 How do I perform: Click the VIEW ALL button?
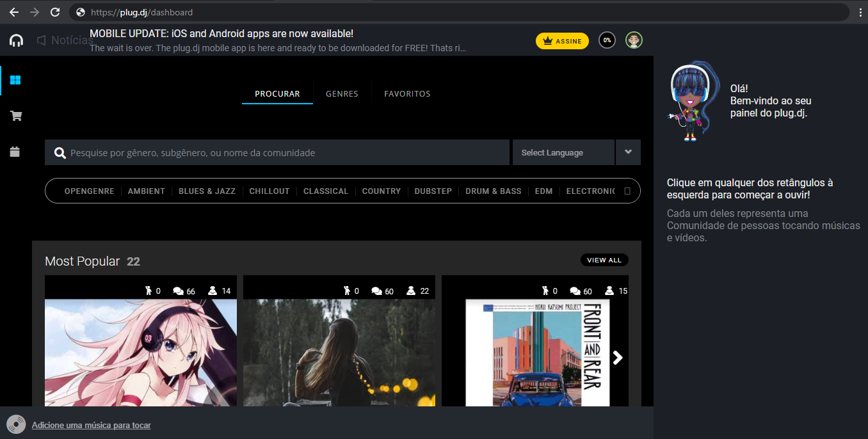tap(604, 260)
